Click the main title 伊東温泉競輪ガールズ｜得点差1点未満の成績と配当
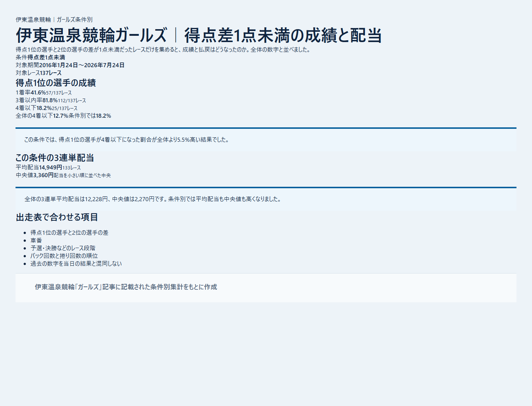Viewport: 532px width, 406px height. [x=199, y=35]
